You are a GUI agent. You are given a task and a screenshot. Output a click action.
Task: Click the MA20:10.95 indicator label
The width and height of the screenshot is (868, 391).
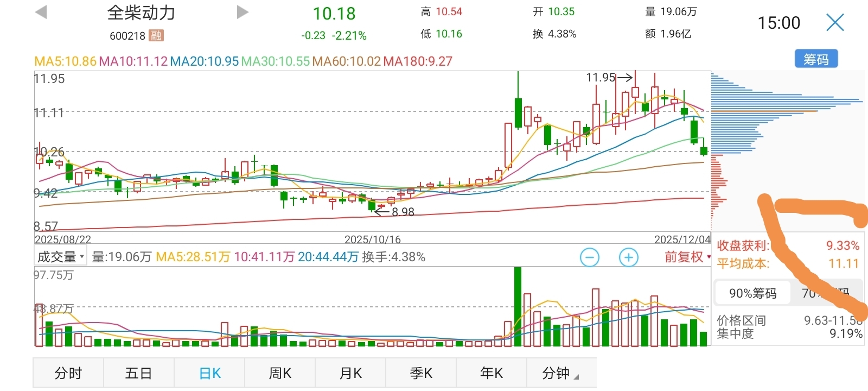pyautogui.click(x=205, y=61)
